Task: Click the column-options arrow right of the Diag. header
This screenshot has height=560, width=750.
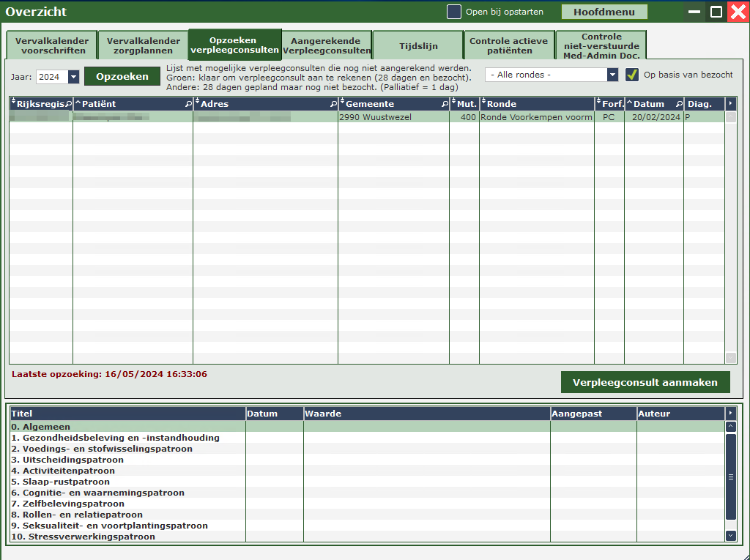Action: click(x=730, y=104)
